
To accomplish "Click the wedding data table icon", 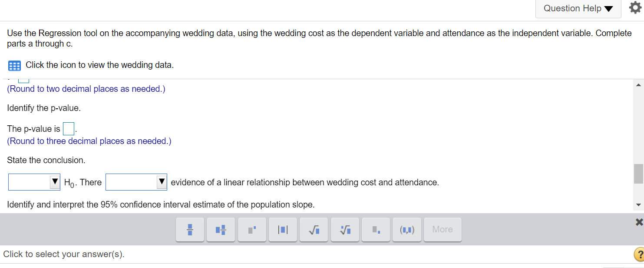I will [x=14, y=66].
